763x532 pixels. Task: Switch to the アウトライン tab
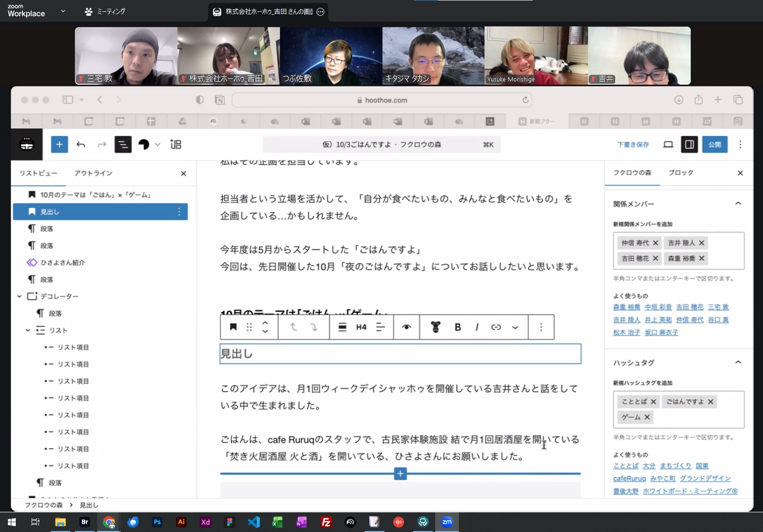(93, 173)
